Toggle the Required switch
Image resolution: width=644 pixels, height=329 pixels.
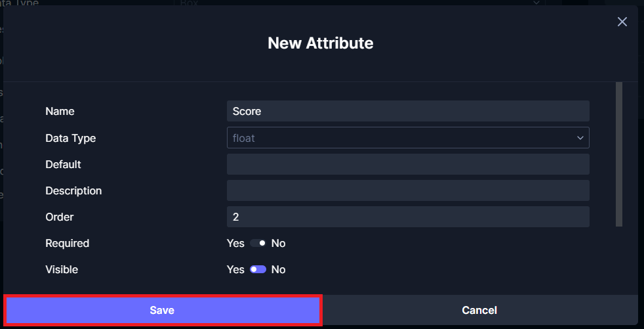258,243
